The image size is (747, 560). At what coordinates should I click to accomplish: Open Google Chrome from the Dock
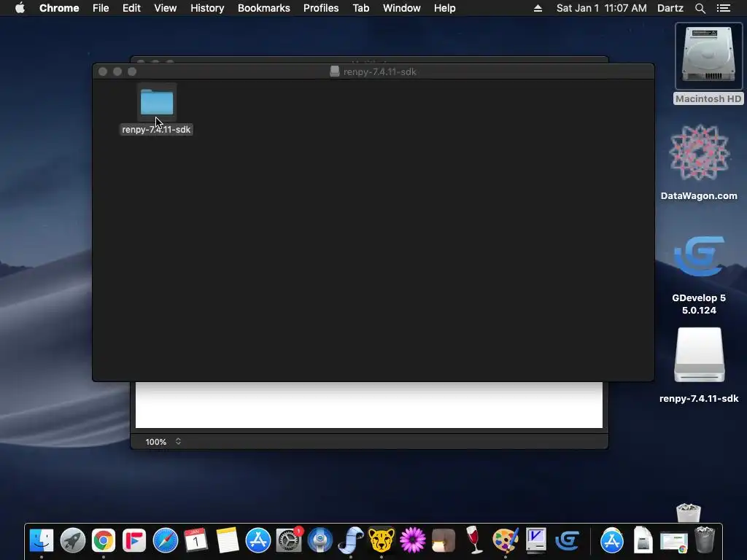pyautogui.click(x=104, y=540)
